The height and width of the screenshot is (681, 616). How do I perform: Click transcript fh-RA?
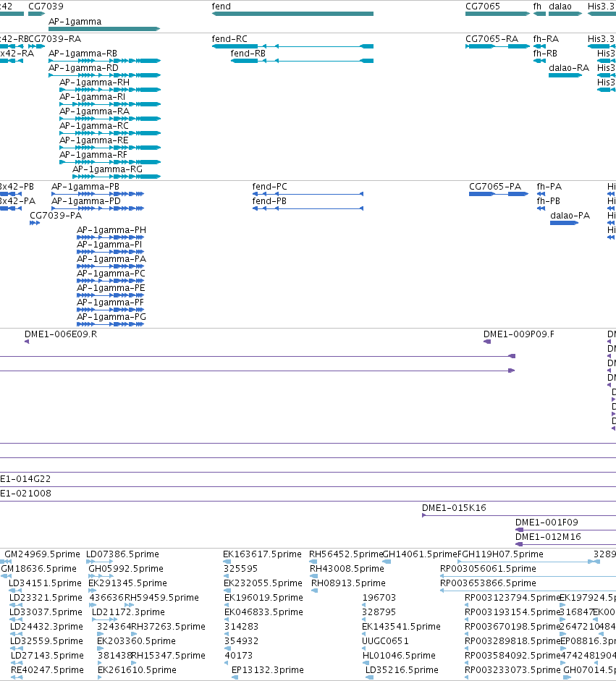(539, 46)
